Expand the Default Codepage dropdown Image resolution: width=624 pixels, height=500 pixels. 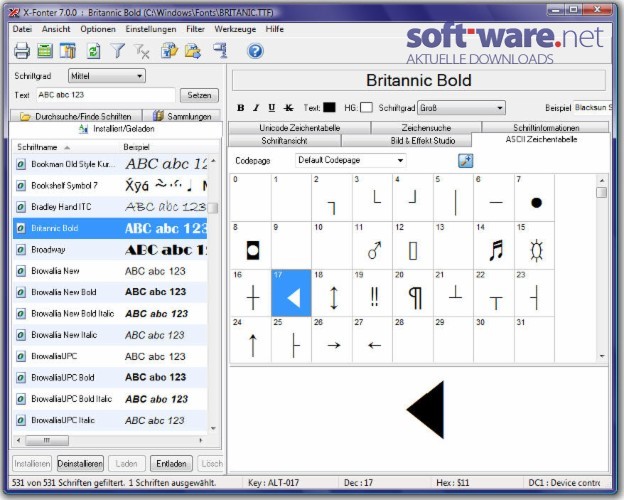[351, 160]
